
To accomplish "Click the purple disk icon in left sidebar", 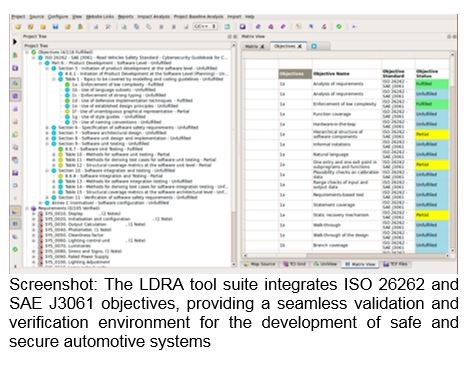I will click(15, 173).
